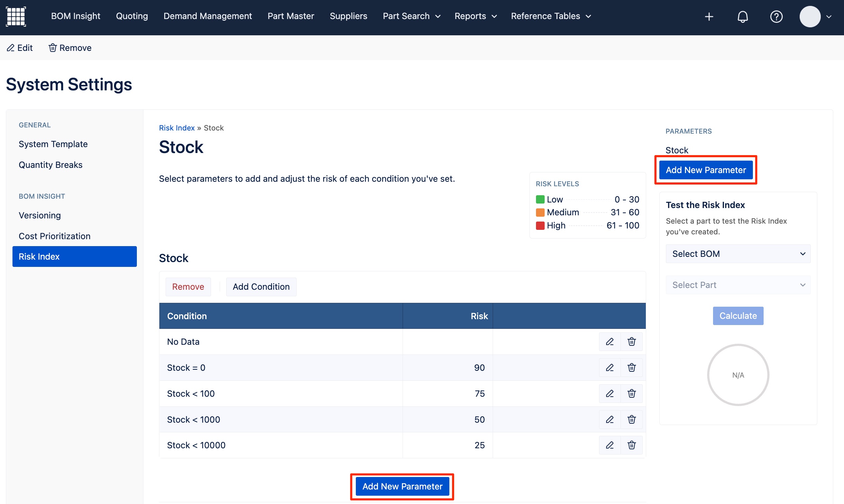
Task: Go to BOM Insight in navigation
Action: click(x=76, y=16)
